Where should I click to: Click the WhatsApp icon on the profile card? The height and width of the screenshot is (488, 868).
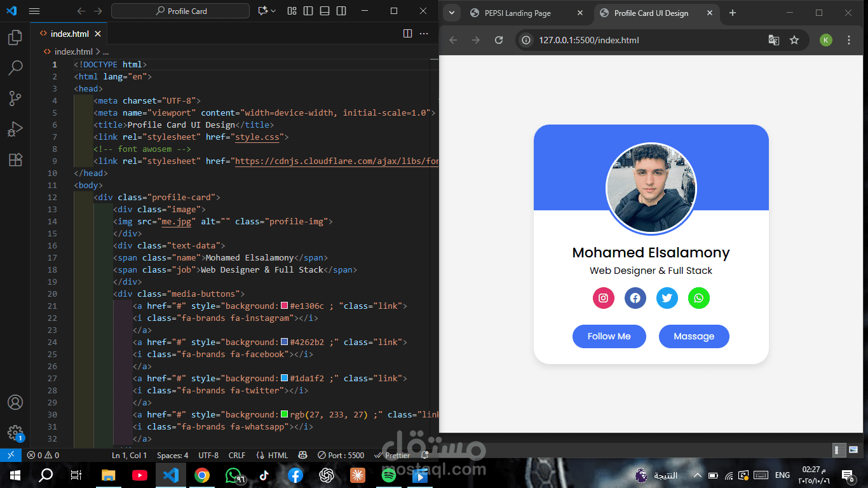[698, 298]
